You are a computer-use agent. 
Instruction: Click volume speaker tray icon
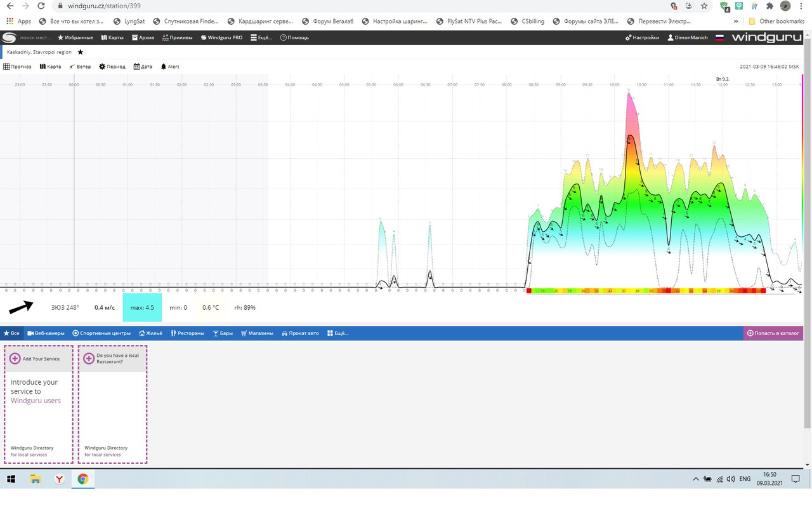[x=730, y=479]
